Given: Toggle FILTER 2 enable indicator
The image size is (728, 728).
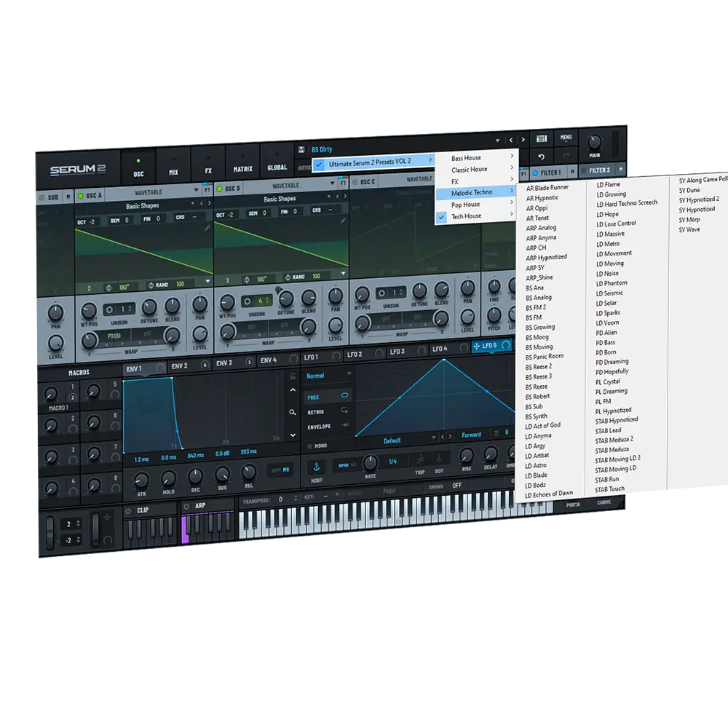Looking at the screenshot, I should point(584,171).
